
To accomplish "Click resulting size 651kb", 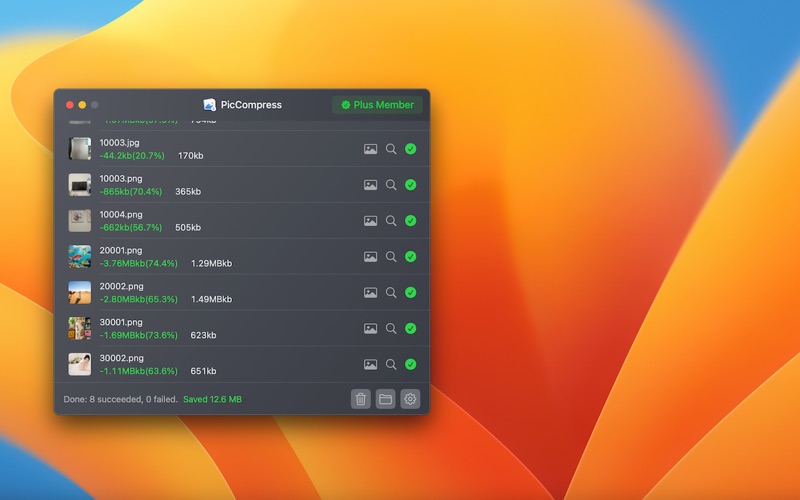I will tap(203, 371).
